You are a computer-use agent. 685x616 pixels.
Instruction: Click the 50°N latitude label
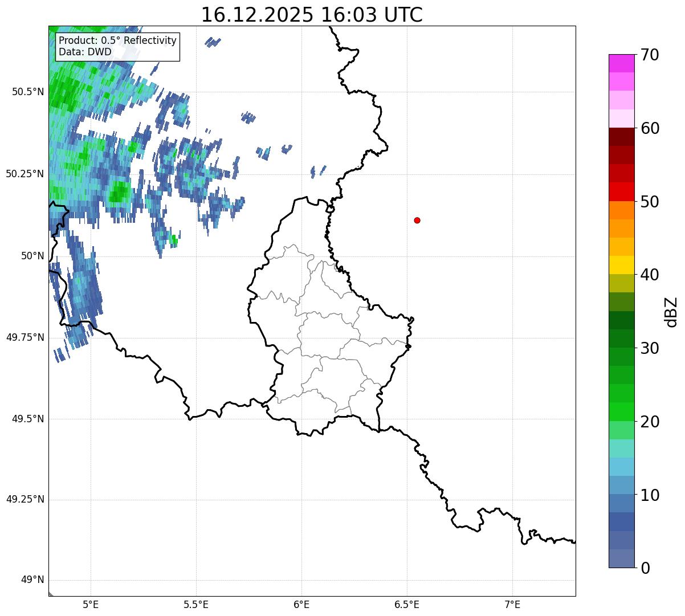pos(32,256)
